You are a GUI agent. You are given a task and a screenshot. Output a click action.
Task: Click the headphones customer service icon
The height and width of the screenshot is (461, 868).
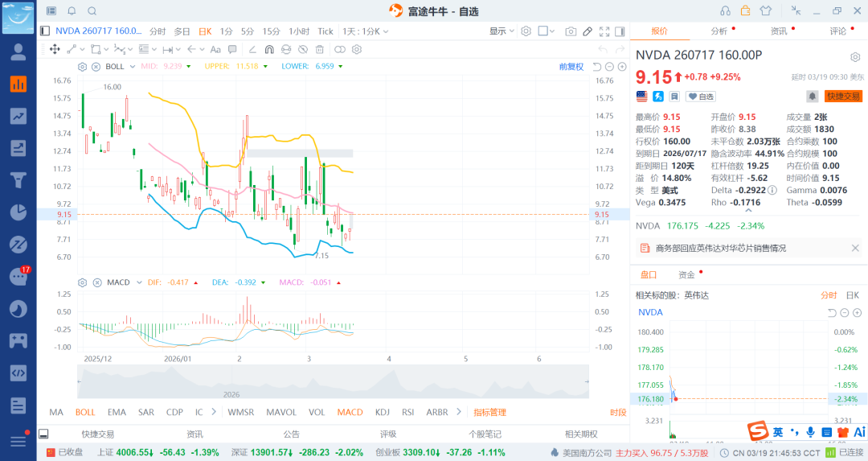point(725,10)
